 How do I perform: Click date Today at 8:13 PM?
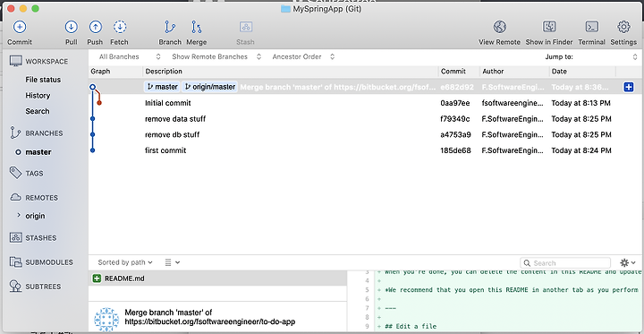tap(580, 103)
